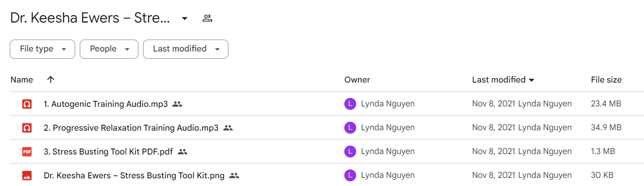
Task: Click the audio icon for Progressive Relaxation Training Audio
Action: click(x=27, y=128)
